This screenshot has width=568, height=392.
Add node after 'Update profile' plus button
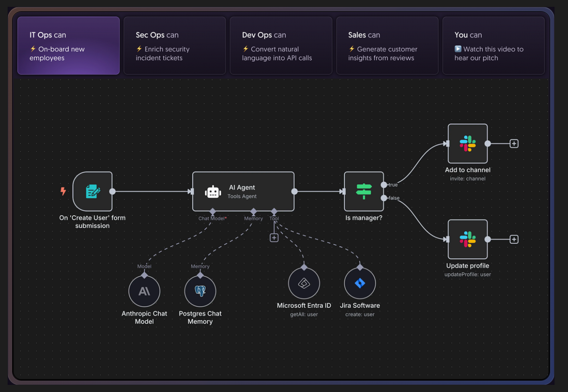tap(514, 239)
